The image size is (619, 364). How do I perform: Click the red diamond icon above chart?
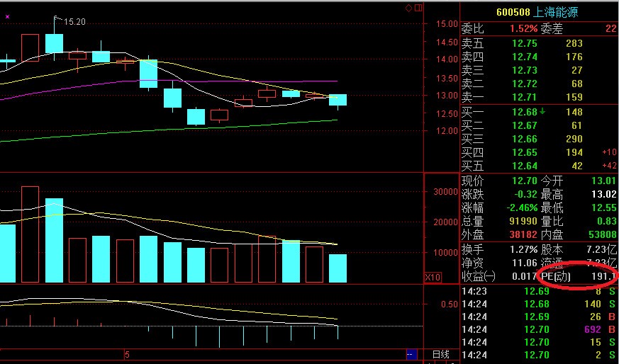click(408, 8)
